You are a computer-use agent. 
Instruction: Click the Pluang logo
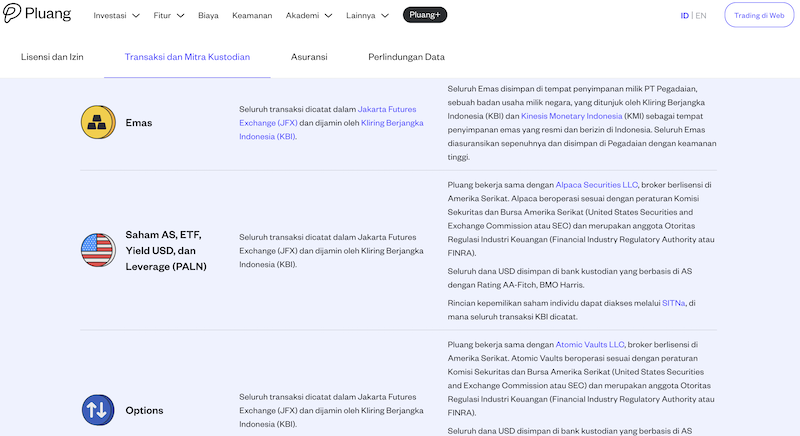(37, 13)
